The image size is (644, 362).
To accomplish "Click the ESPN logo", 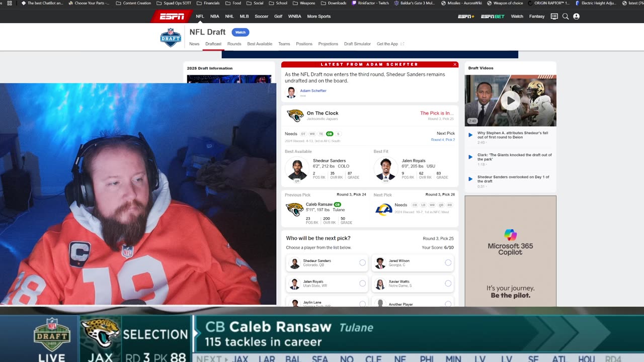I will (172, 17).
